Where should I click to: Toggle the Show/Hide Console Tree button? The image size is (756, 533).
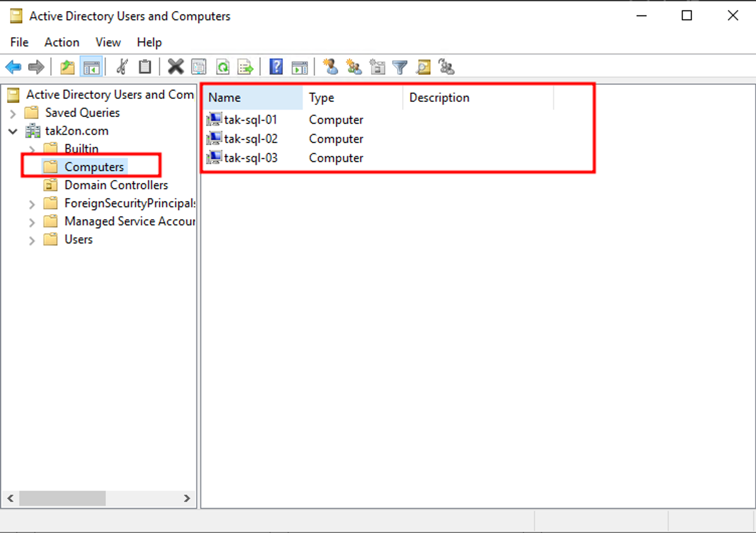pos(91,67)
